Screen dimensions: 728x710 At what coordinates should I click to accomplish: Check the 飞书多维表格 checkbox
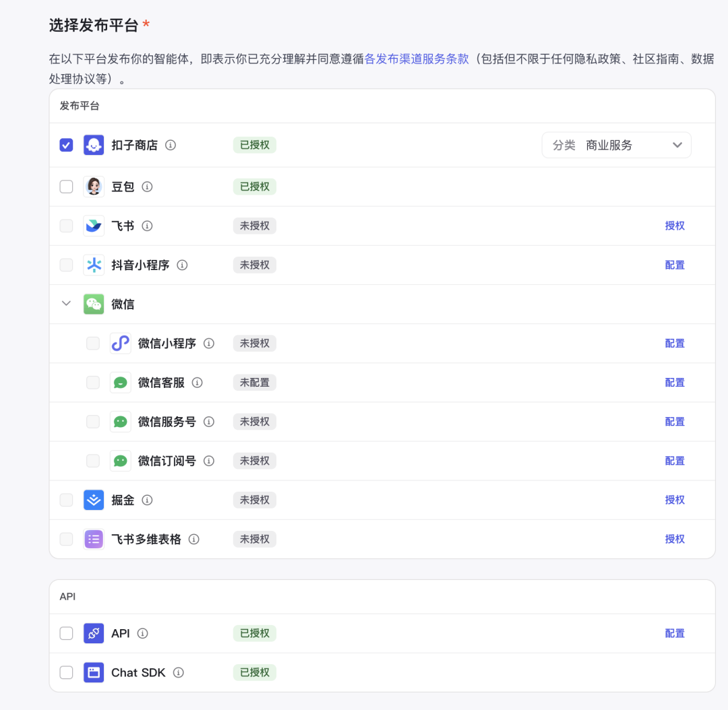tap(66, 539)
